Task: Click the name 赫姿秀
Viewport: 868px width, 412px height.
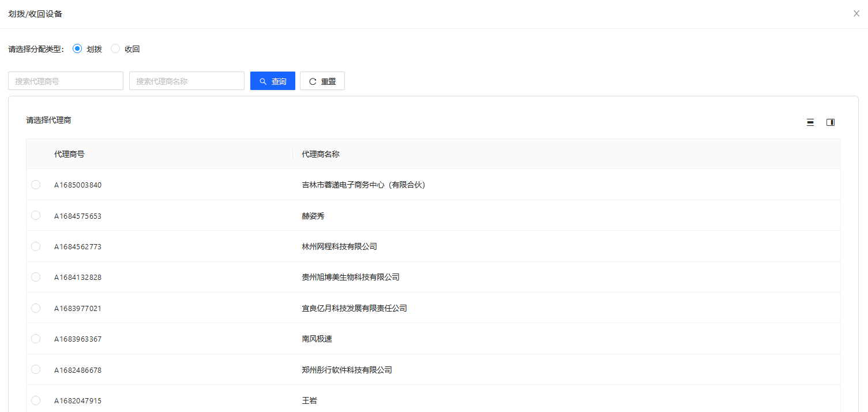Action: click(x=313, y=216)
